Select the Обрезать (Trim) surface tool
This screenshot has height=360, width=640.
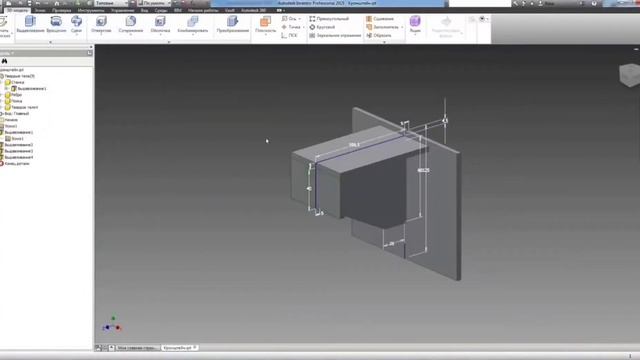pos(379,36)
